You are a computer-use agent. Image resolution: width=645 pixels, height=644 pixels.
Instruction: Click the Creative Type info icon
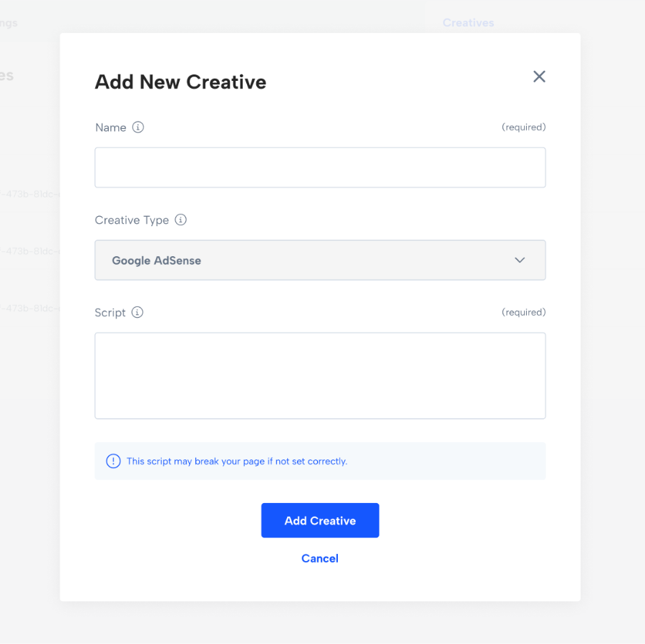[181, 220]
